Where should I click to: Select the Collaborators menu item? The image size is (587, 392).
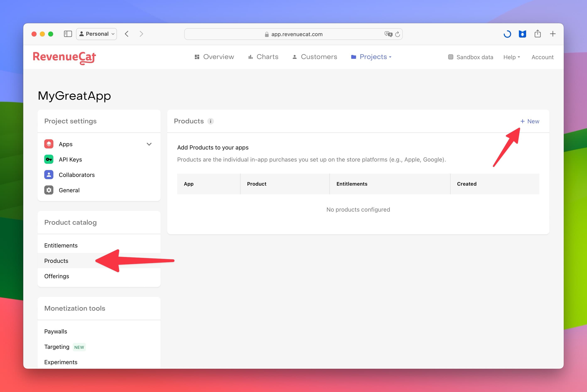click(77, 175)
